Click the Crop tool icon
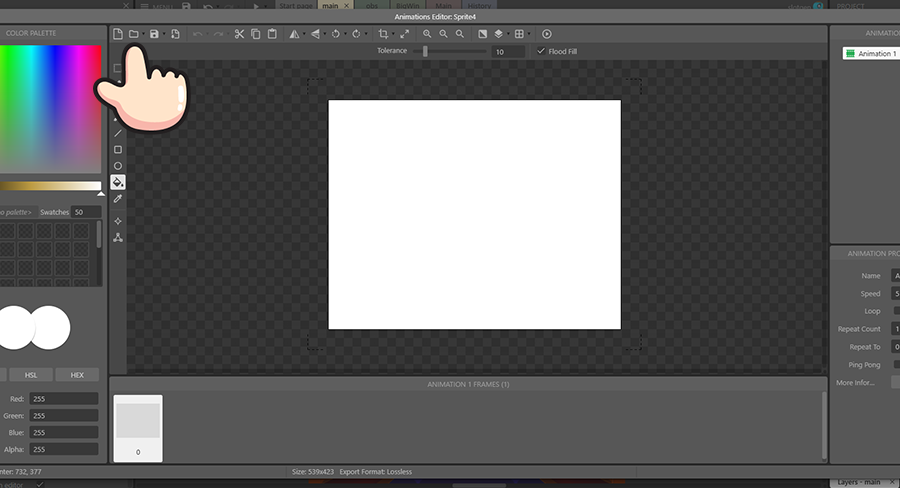The width and height of the screenshot is (900, 488). pos(383,34)
